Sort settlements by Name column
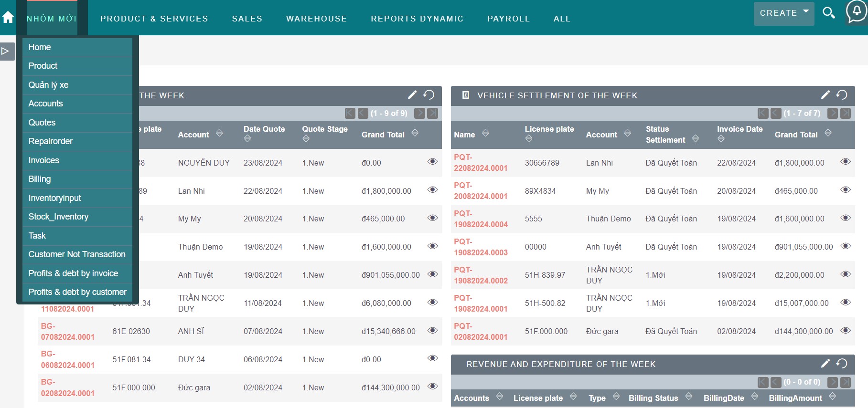 (x=485, y=133)
